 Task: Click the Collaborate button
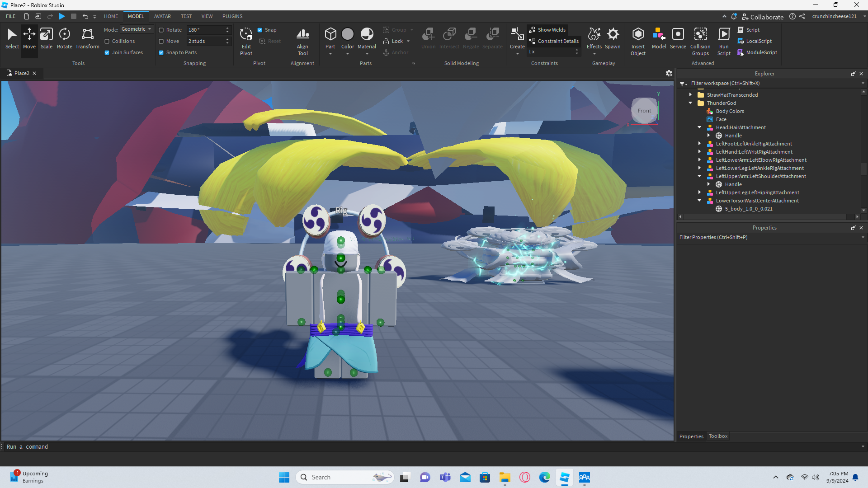click(x=763, y=17)
